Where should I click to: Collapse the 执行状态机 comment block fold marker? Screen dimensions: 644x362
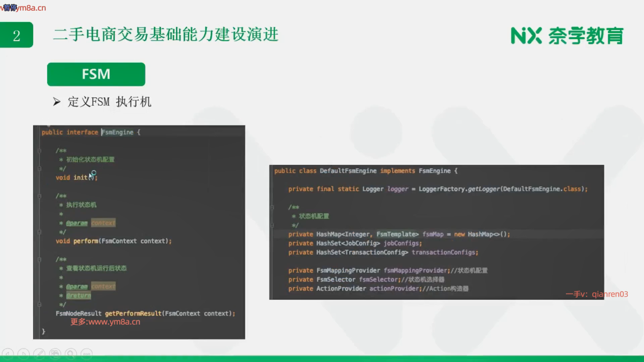tap(39, 196)
